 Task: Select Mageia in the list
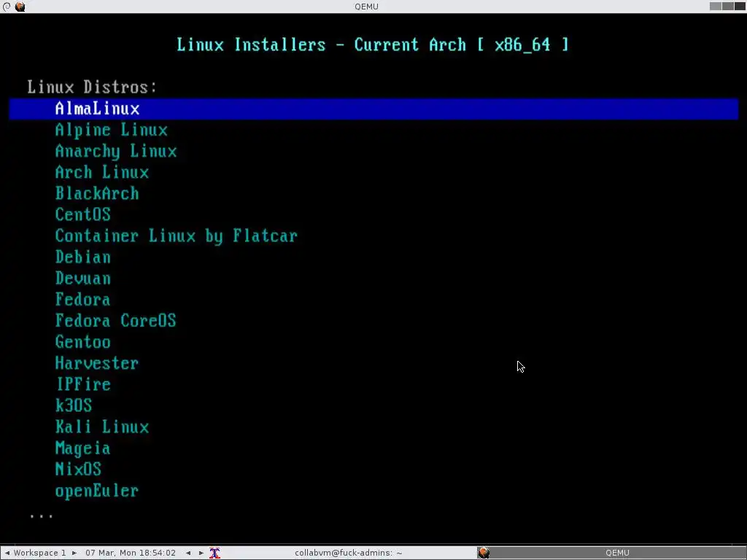(x=83, y=448)
